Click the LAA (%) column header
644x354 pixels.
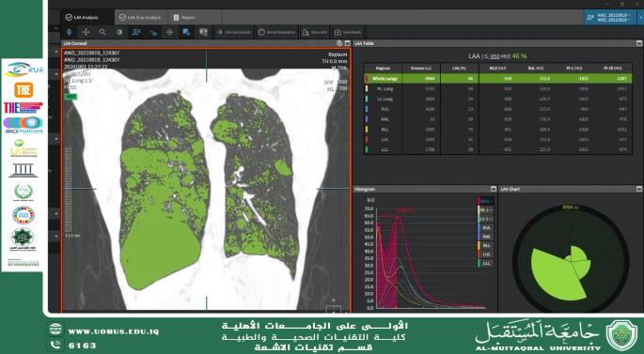tap(460, 69)
